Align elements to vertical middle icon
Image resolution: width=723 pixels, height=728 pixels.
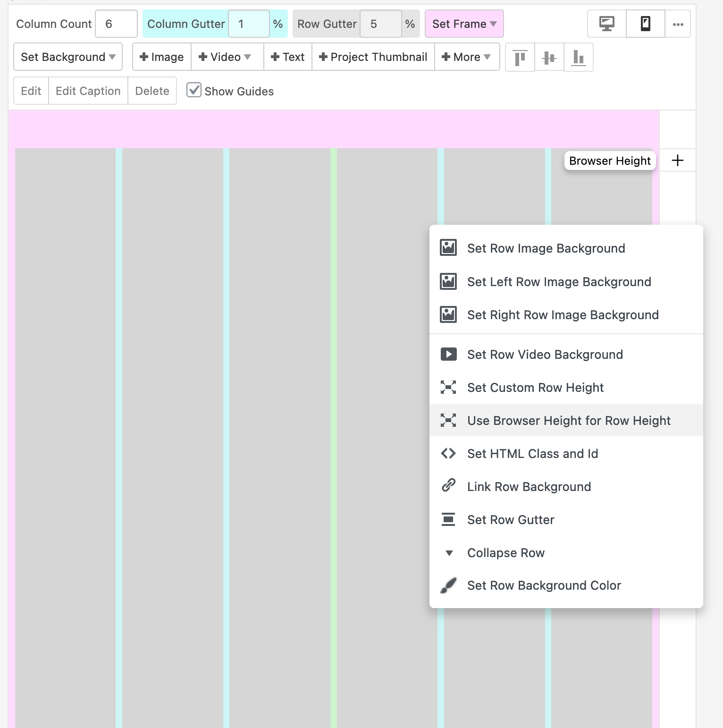[549, 58]
